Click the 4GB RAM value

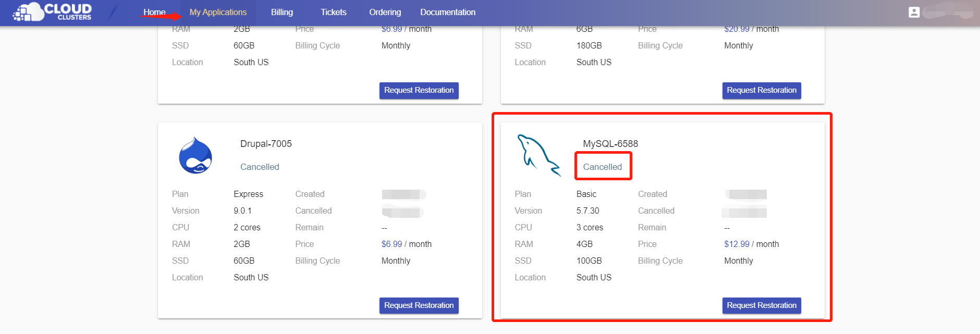pyautogui.click(x=584, y=244)
